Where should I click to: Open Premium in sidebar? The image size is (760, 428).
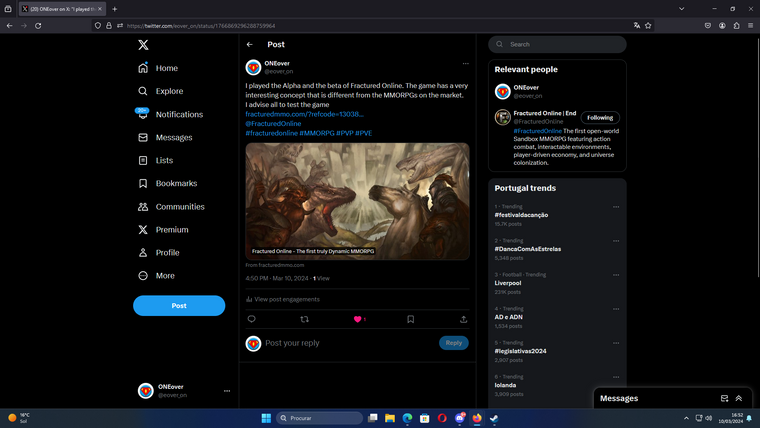point(163,230)
